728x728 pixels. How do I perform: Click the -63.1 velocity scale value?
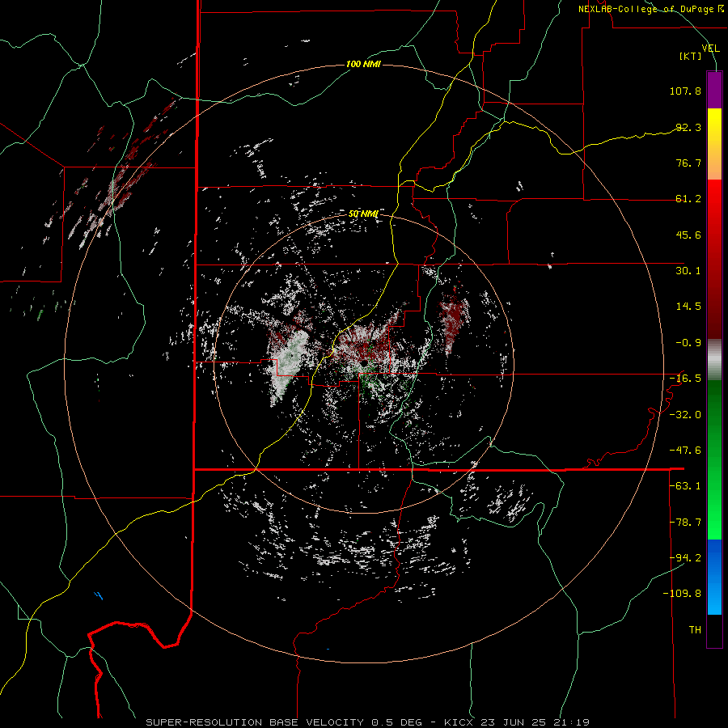pos(685,486)
